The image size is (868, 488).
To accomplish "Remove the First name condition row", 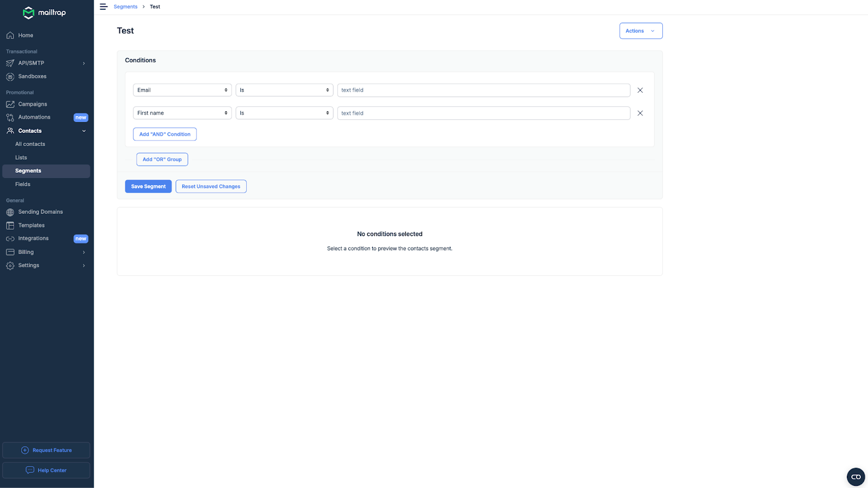I will [x=640, y=113].
